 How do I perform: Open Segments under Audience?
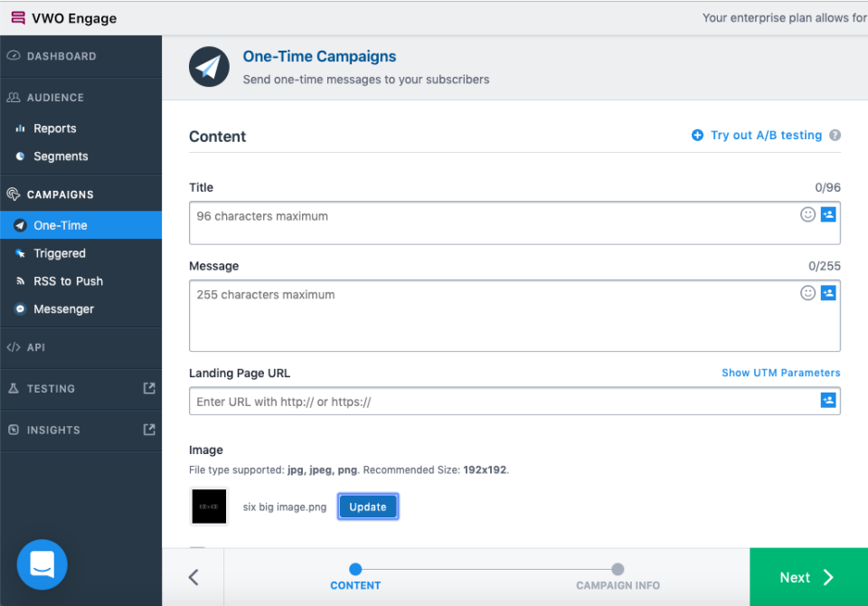63,156
